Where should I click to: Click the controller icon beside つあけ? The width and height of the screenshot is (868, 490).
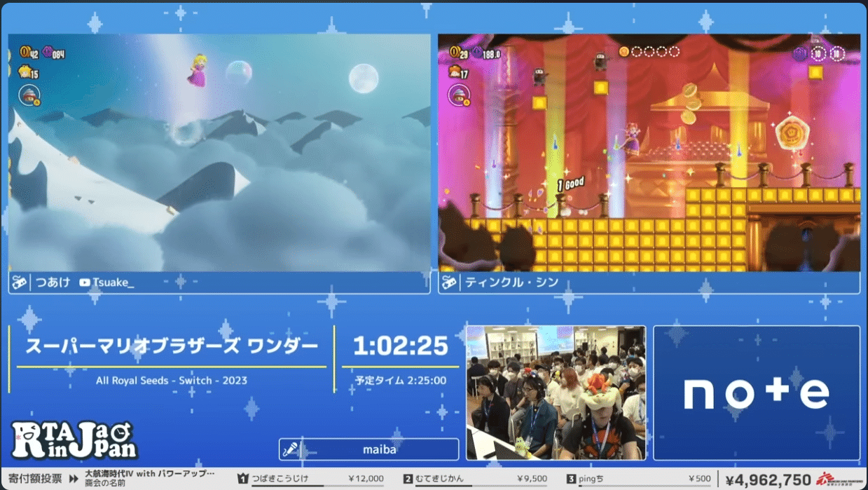pyautogui.click(x=19, y=283)
